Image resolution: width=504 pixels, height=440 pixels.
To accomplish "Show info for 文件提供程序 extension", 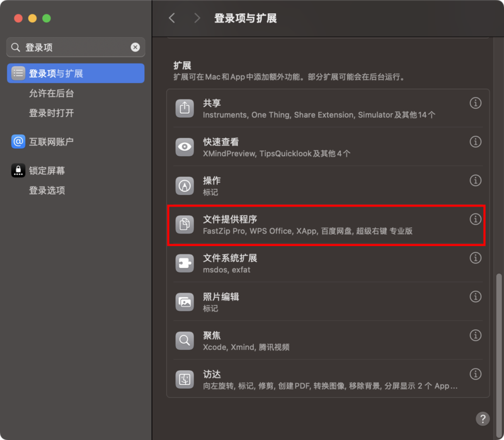I will pos(476,219).
